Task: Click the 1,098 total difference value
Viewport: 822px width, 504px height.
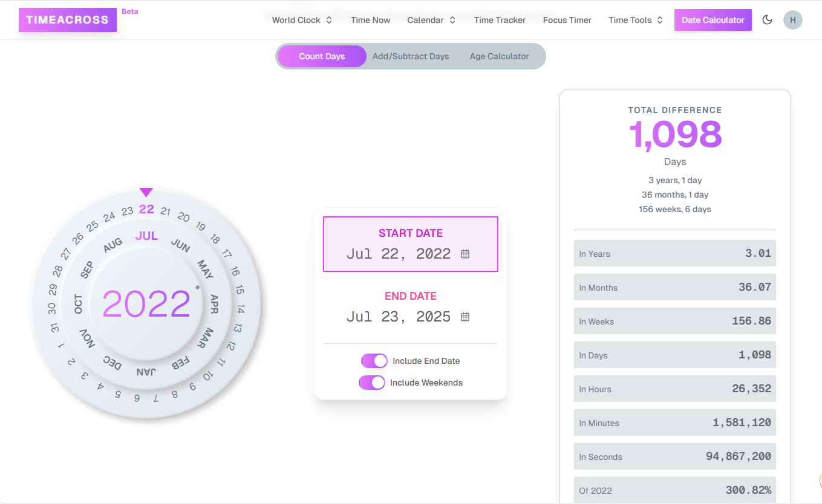Action: point(675,134)
